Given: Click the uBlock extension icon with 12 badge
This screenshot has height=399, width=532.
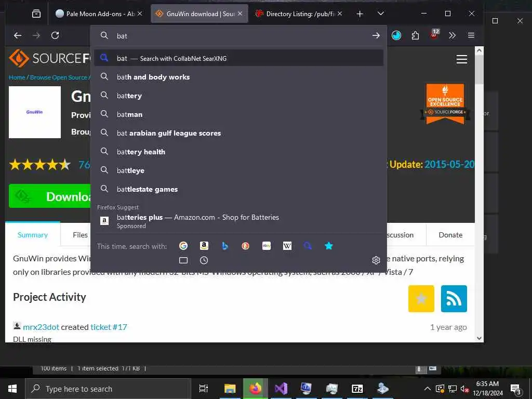Looking at the screenshot, I should point(434,35).
